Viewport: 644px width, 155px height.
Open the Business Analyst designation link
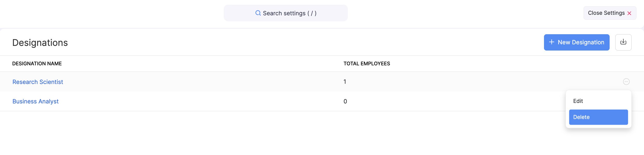(35, 101)
